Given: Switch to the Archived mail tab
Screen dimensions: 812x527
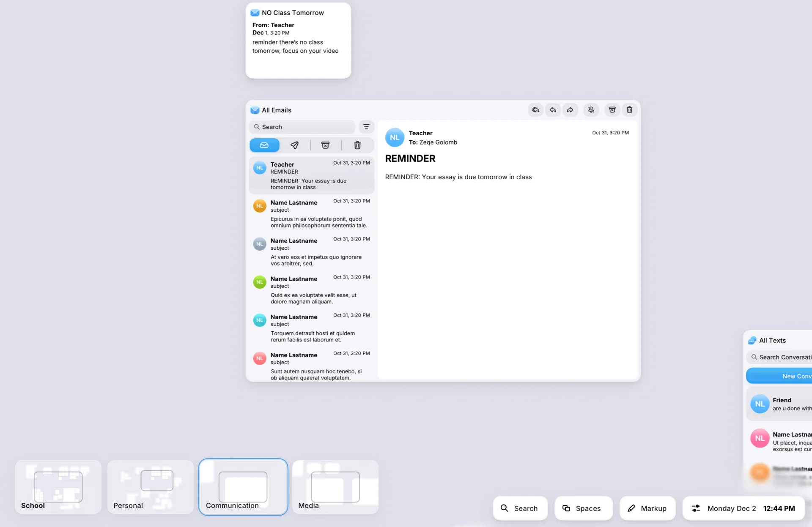Looking at the screenshot, I should click(325, 145).
